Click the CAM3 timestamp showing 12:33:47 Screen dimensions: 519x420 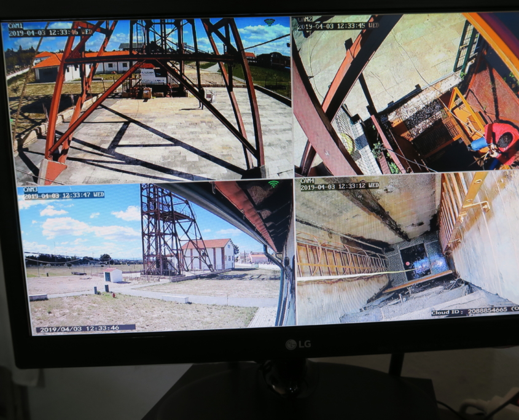64,195
